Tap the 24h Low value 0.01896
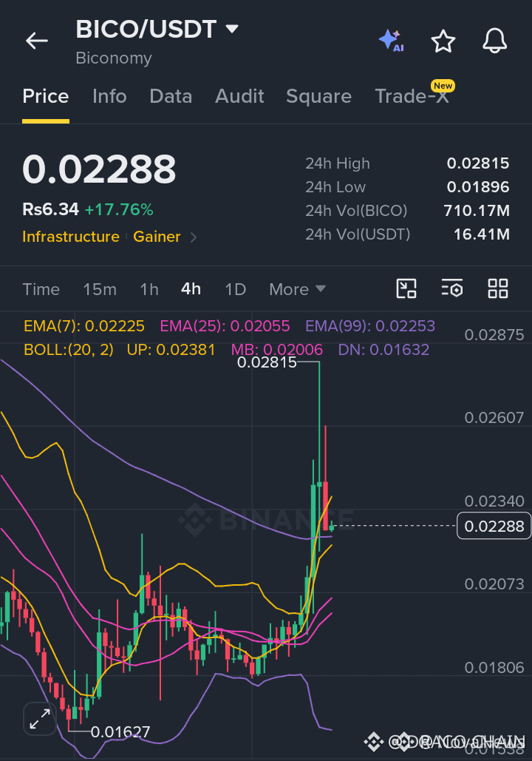 [477, 187]
